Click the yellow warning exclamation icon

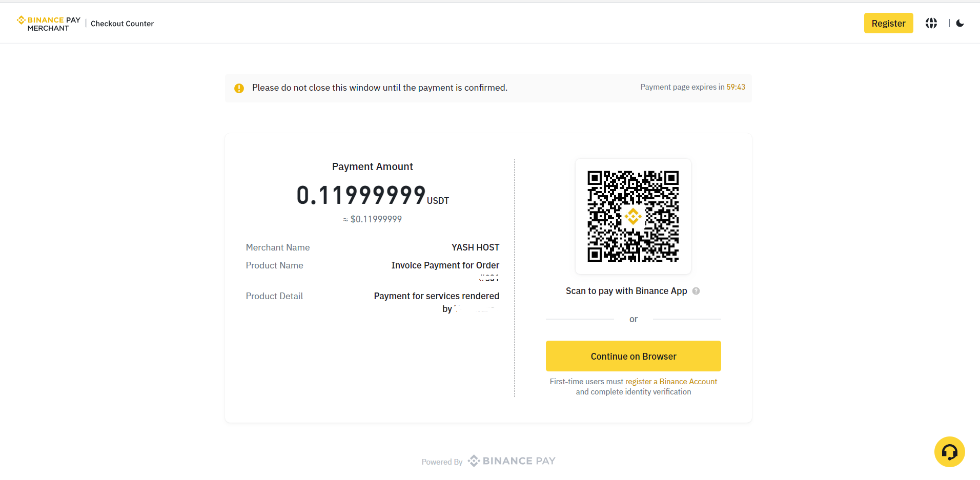239,88
